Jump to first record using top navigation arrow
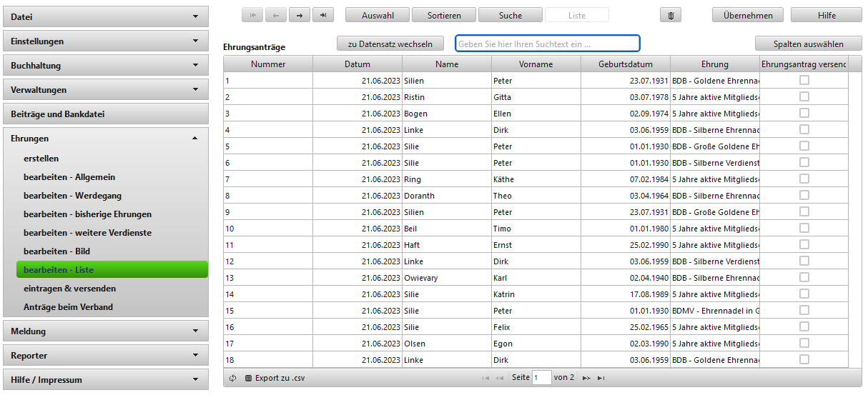 (x=252, y=15)
